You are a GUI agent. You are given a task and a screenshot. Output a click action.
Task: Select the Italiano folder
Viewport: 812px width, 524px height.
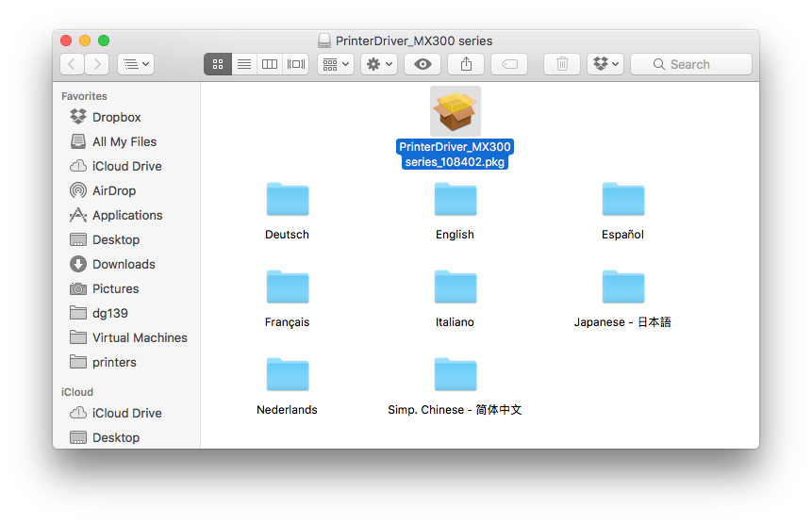point(456,287)
